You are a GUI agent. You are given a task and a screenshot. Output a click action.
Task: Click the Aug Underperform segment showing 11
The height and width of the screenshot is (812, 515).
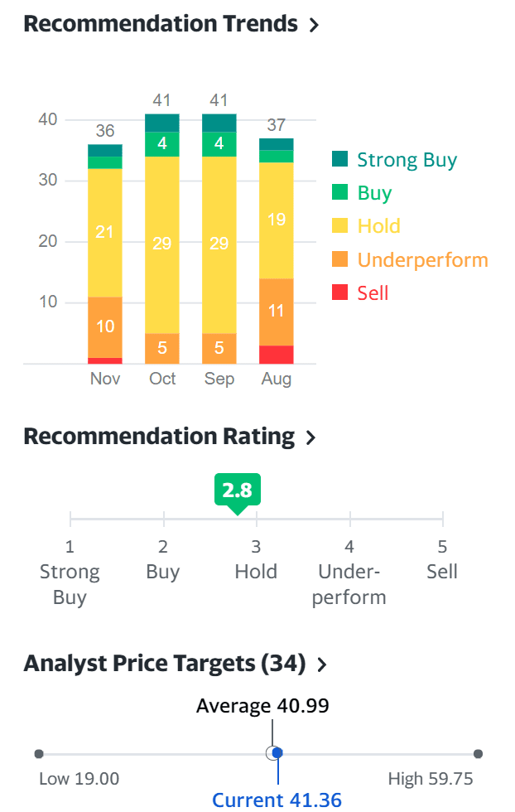(x=277, y=312)
